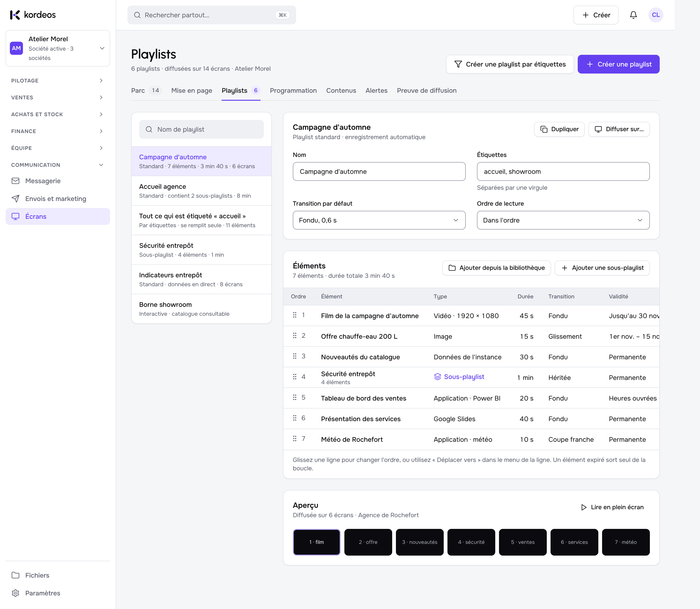Collapse the Communication section
The width and height of the screenshot is (700, 609).
58,165
